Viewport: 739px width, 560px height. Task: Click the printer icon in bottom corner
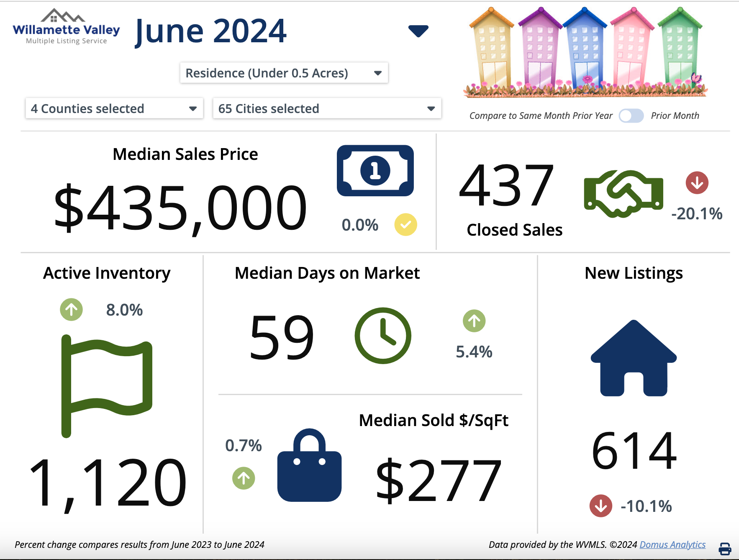[x=725, y=548]
